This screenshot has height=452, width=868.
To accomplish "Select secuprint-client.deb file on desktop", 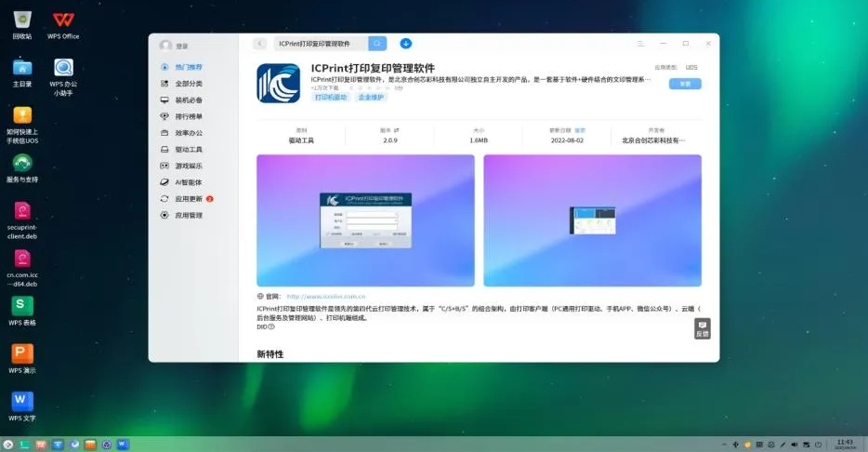I will pos(22,219).
